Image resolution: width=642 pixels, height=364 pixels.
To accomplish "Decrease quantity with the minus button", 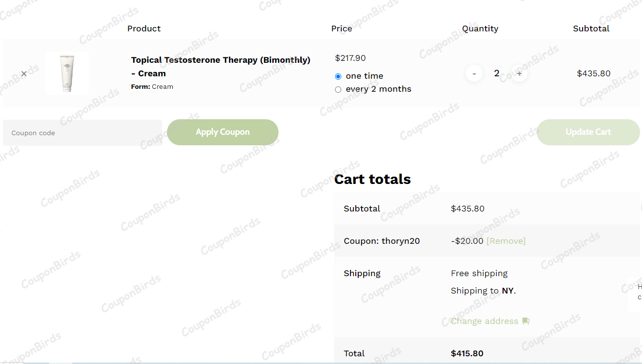I will coord(474,73).
